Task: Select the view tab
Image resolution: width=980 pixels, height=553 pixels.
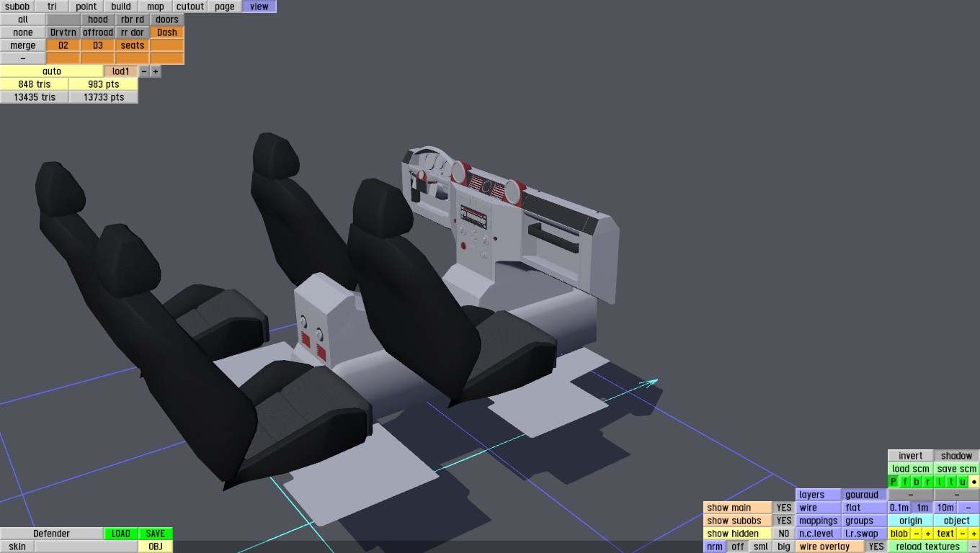Action: 259,6
